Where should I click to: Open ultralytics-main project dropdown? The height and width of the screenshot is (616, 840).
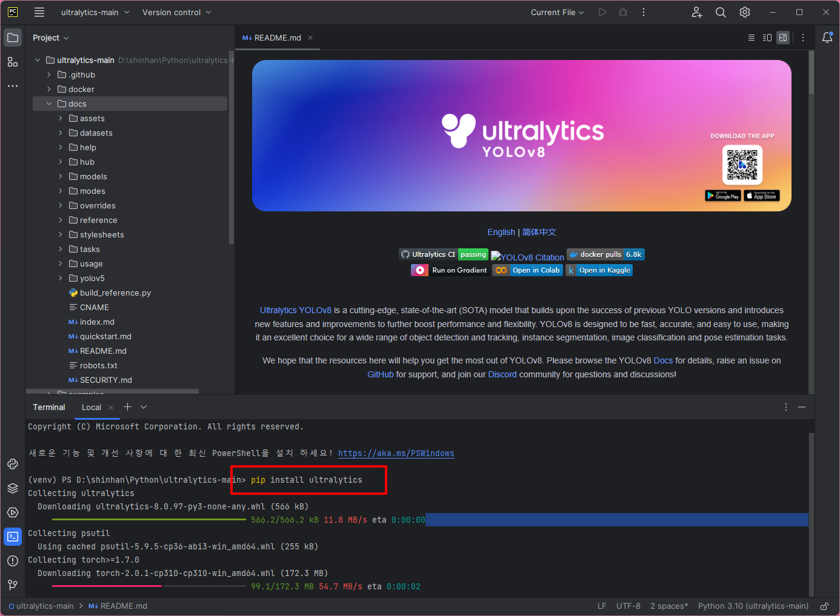click(95, 12)
